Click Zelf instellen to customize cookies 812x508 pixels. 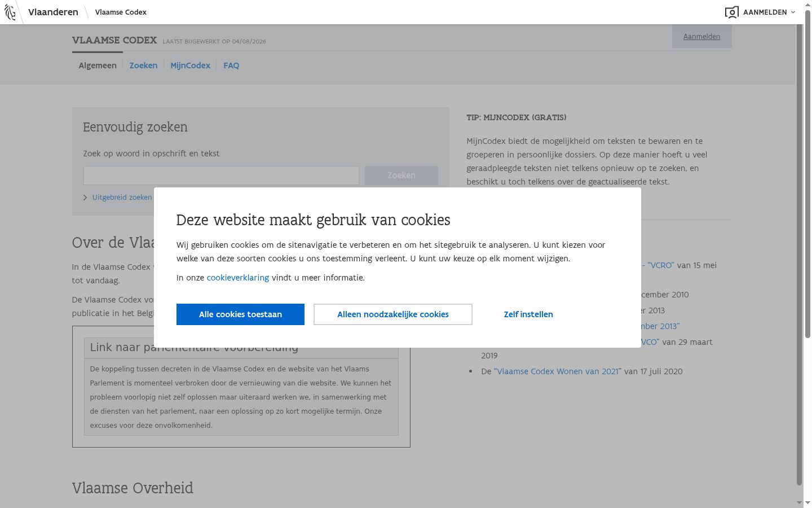pyautogui.click(x=528, y=314)
